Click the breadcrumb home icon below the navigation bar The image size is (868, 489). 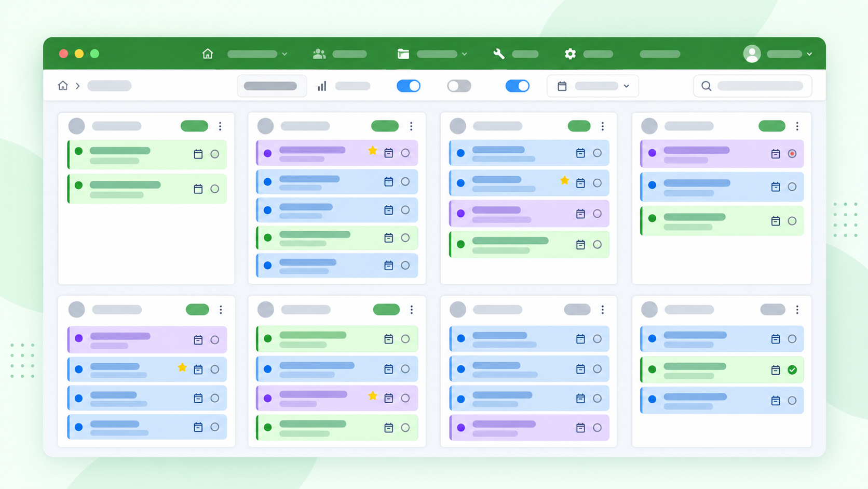pyautogui.click(x=63, y=85)
